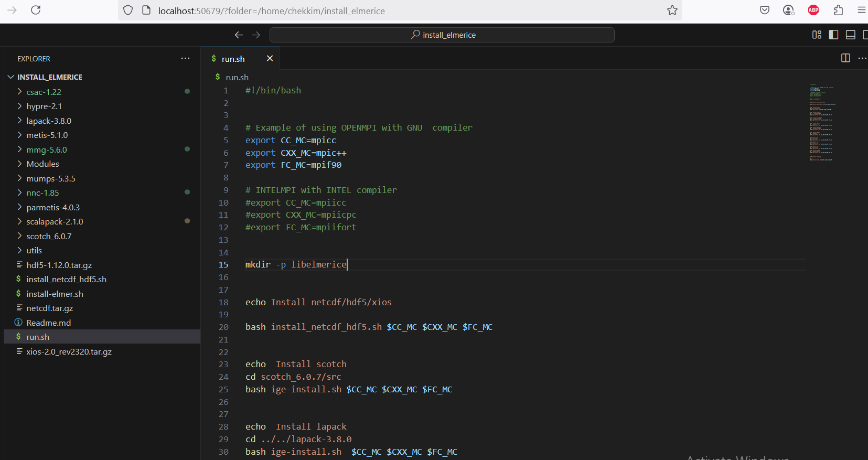Bookmark this page with star icon
868x460 pixels.
672,10
